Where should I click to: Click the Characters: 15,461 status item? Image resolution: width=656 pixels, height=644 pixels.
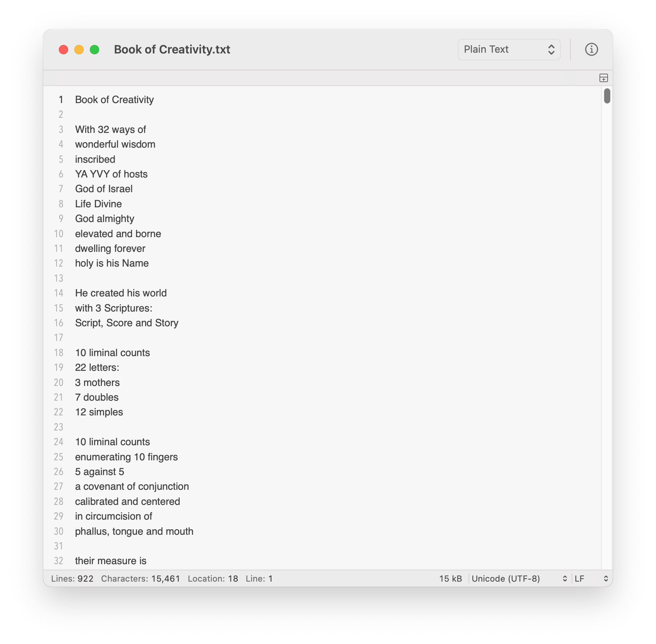click(141, 579)
